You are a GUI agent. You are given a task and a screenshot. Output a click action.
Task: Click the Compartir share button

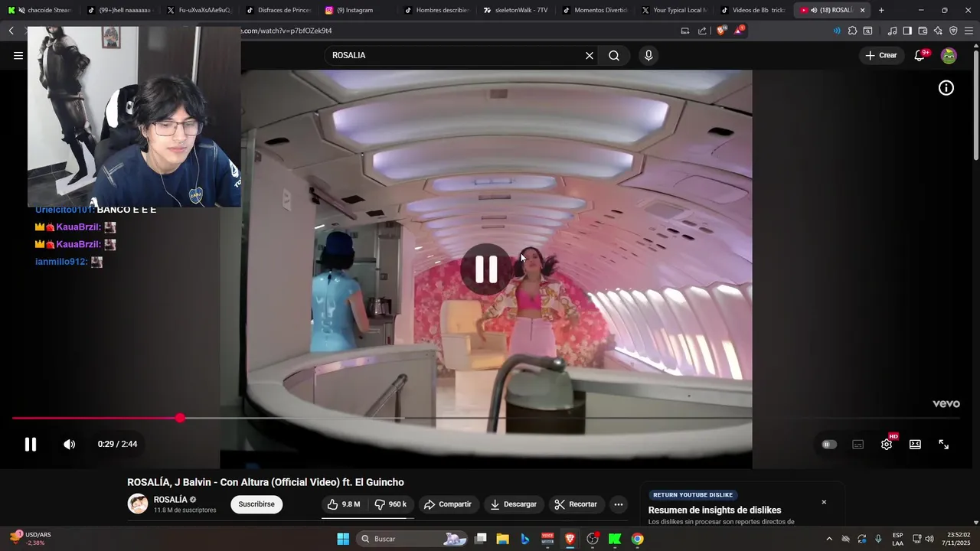click(x=448, y=504)
